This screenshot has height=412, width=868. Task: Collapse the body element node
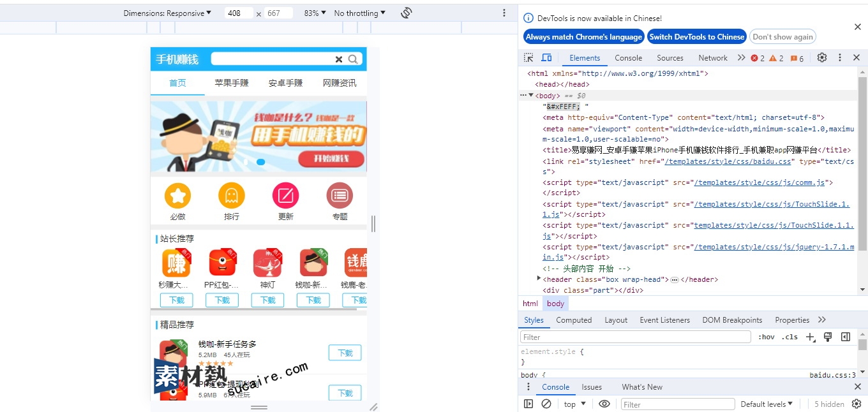point(531,95)
